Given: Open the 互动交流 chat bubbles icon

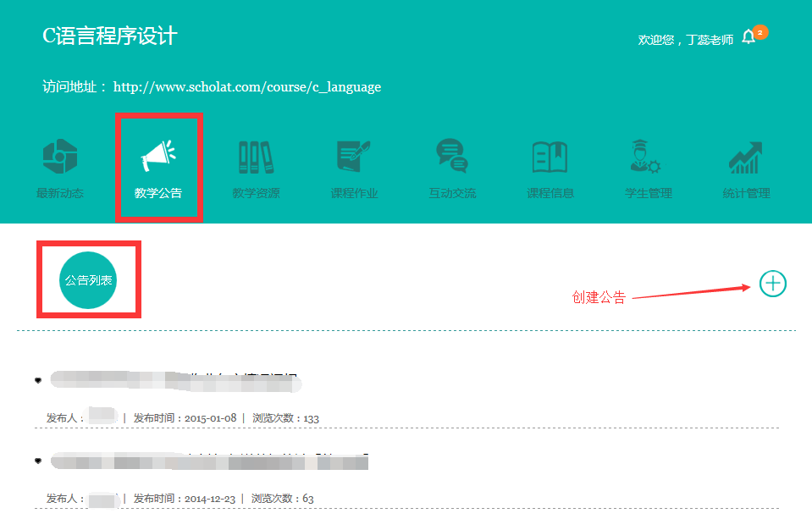Looking at the screenshot, I should tap(451, 157).
